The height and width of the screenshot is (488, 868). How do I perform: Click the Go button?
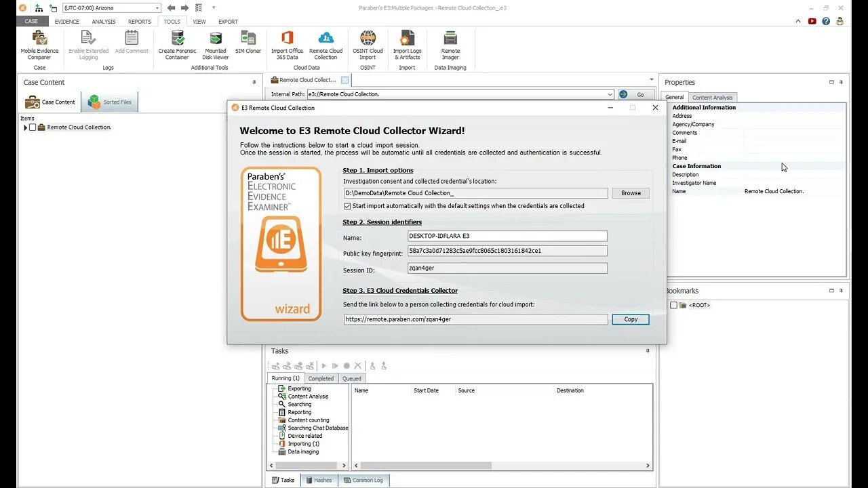(636, 94)
